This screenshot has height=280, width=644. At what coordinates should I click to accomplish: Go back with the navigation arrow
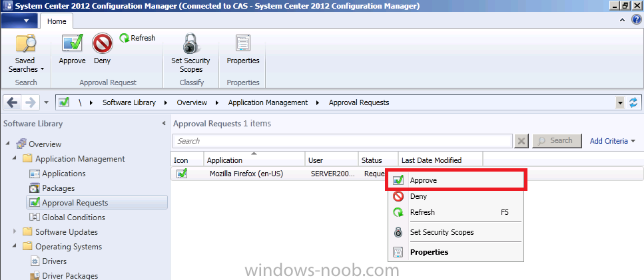tap(13, 102)
